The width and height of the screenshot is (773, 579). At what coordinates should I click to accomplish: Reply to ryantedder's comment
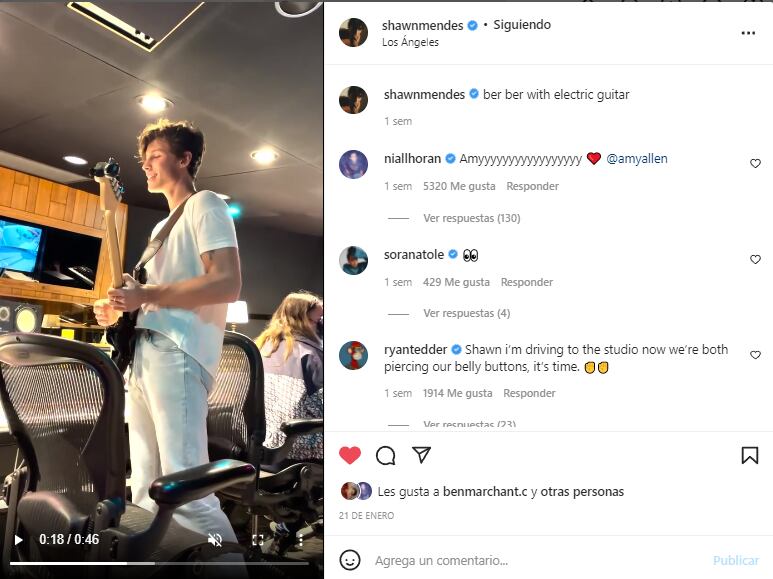530,394
